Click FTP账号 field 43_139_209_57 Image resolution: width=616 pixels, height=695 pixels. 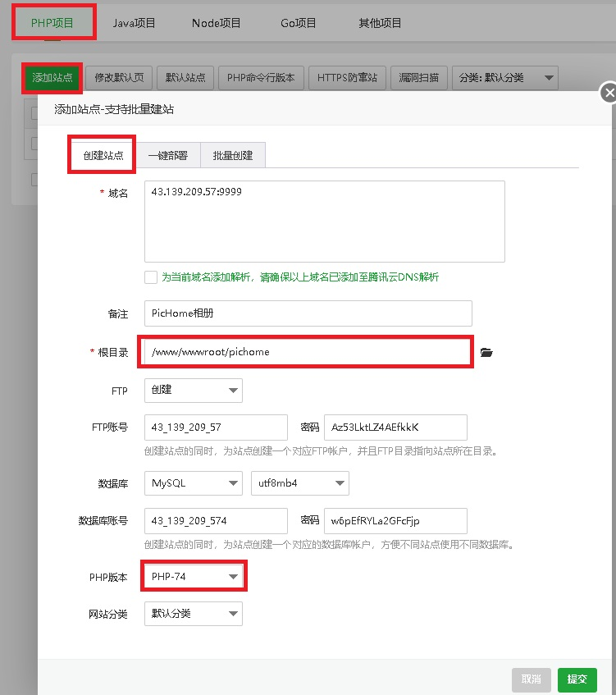pyautogui.click(x=216, y=428)
